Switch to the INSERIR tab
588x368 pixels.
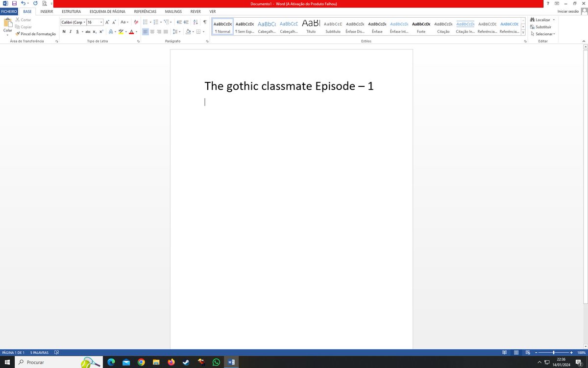(x=47, y=11)
